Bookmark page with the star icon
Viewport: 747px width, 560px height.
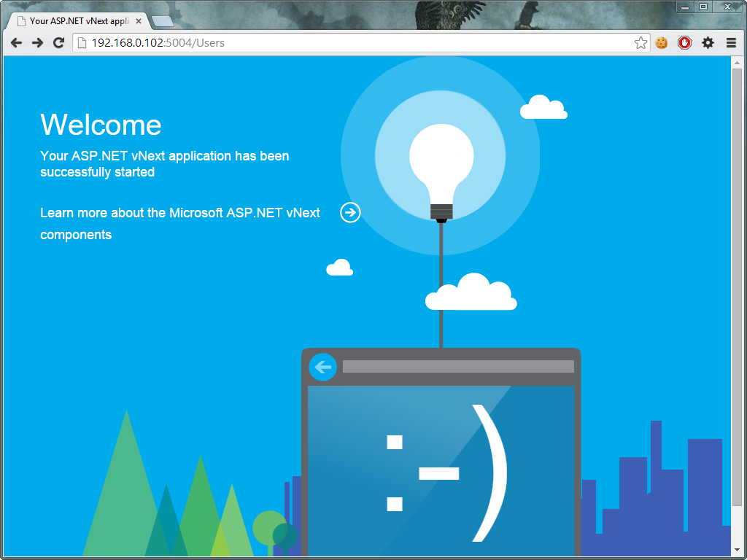pos(640,43)
